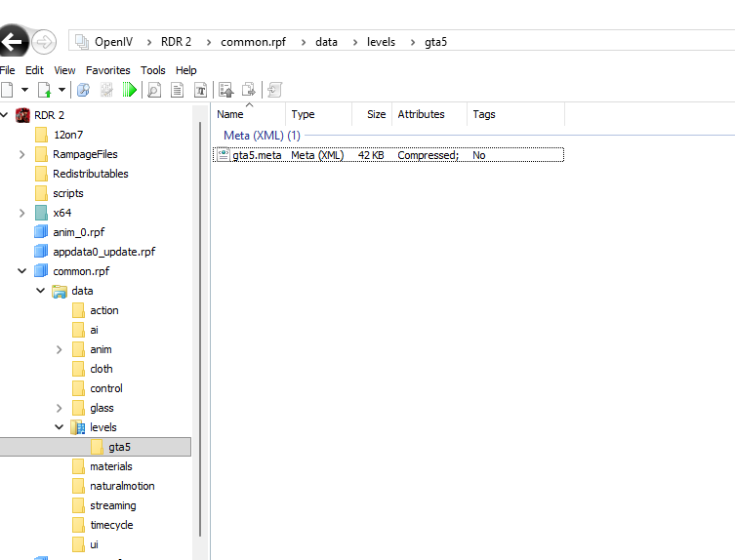Go back with the black arrow button
This screenshot has height=560, width=735.
13,41
